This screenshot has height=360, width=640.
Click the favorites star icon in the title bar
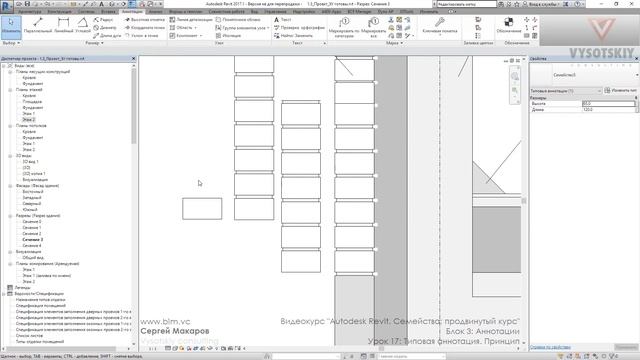point(516,4)
